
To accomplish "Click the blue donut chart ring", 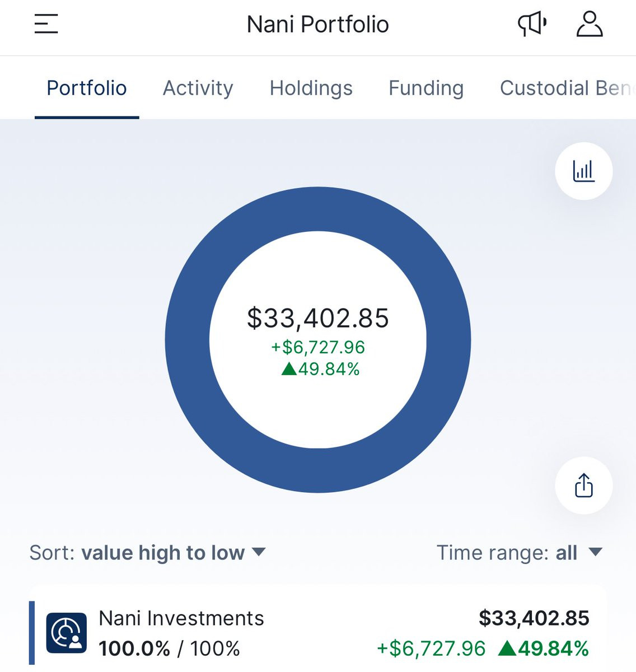I will [x=318, y=208].
